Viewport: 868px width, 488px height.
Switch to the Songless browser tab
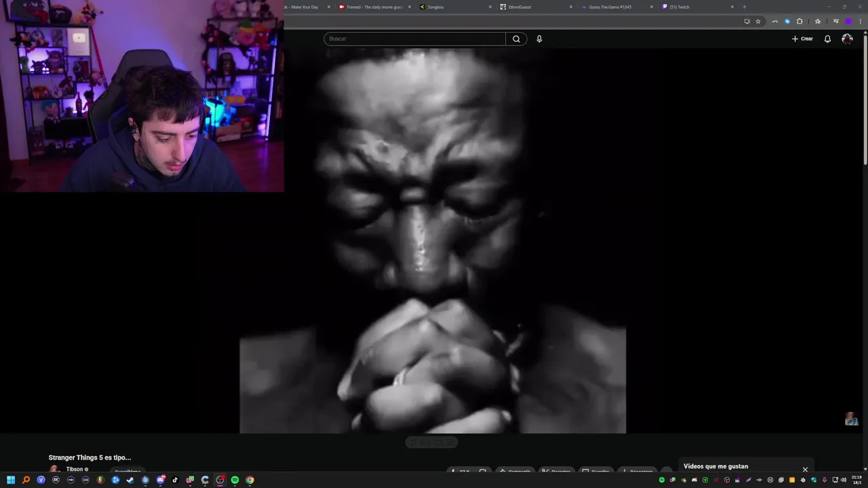[x=454, y=7]
